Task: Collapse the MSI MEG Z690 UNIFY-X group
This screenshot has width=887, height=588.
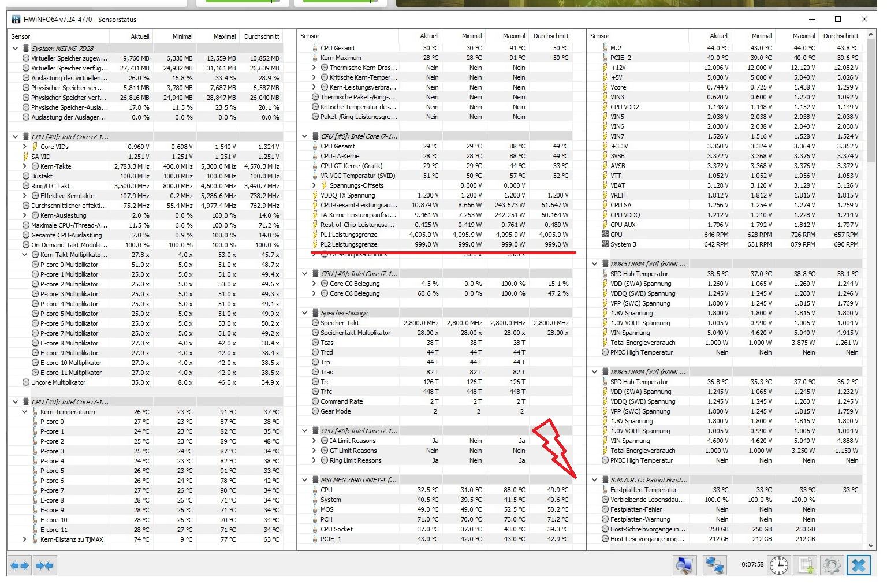Action: [305, 480]
